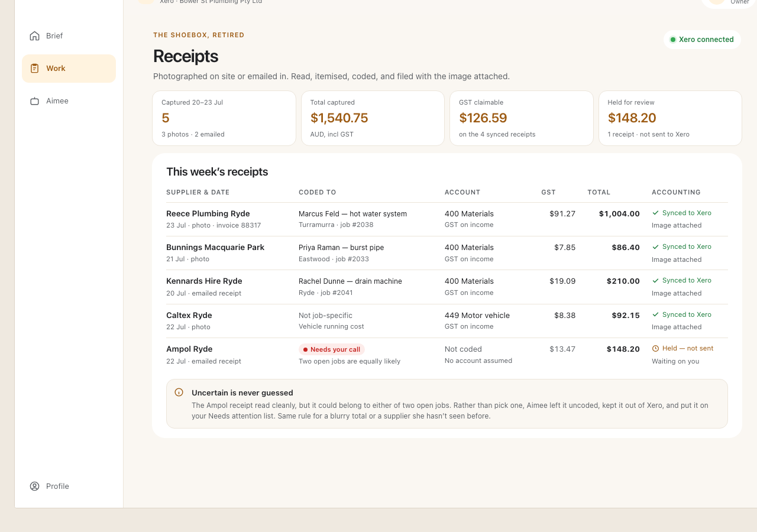Click the SUPPLIER & DATE column header

(x=198, y=192)
